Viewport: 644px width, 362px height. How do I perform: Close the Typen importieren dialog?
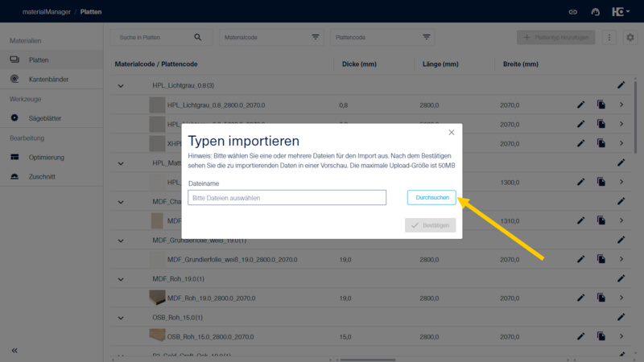[x=452, y=133]
